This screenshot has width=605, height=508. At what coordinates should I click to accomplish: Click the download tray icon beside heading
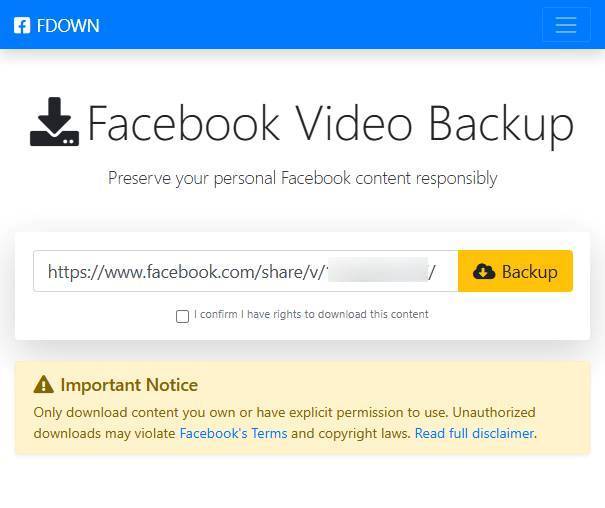(x=54, y=123)
